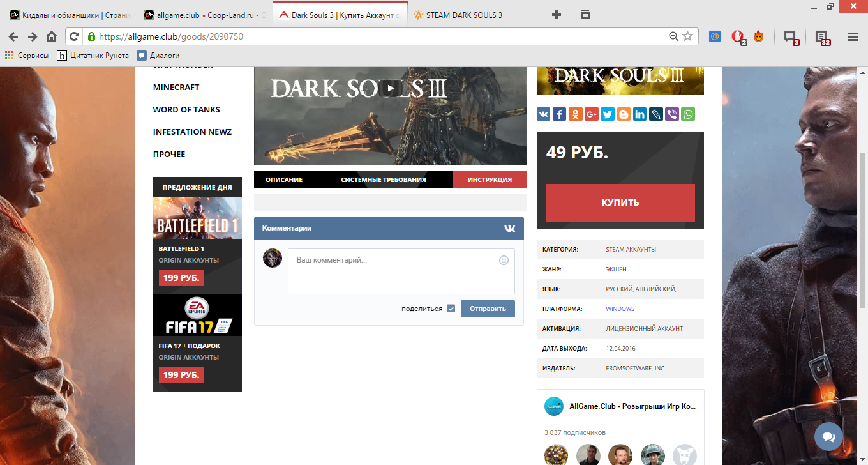Open the AllGame.Club VK group link

(x=632, y=406)
